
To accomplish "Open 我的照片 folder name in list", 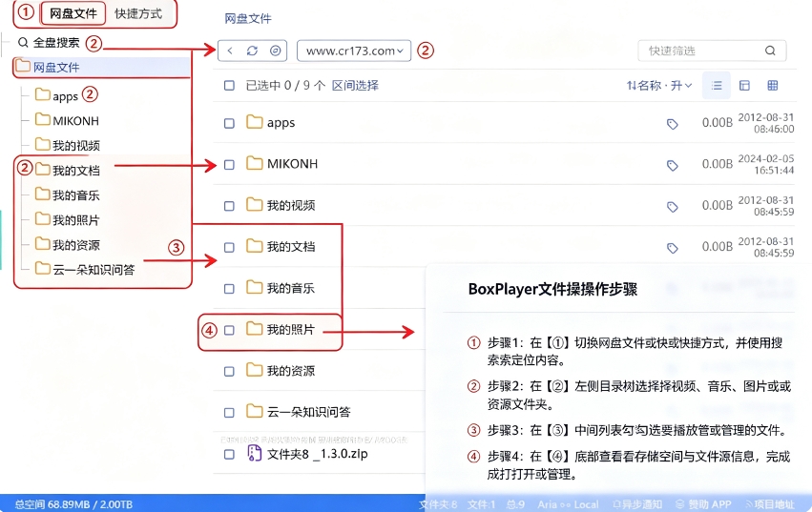I will pyautogui.click(x=290, y=329).
